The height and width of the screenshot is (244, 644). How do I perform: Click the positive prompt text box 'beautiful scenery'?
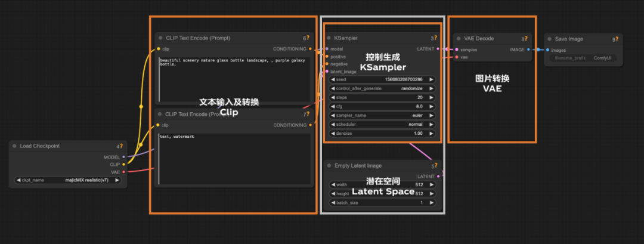click(x=234, y=79)
